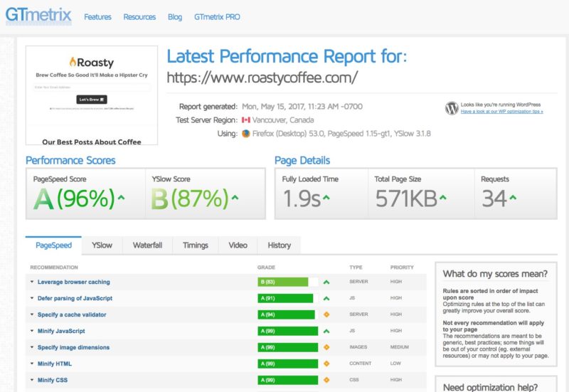Click green up arrow beside PageSpeed Score
The width and height of the screenshot is (569, 392).
point(121,198)
